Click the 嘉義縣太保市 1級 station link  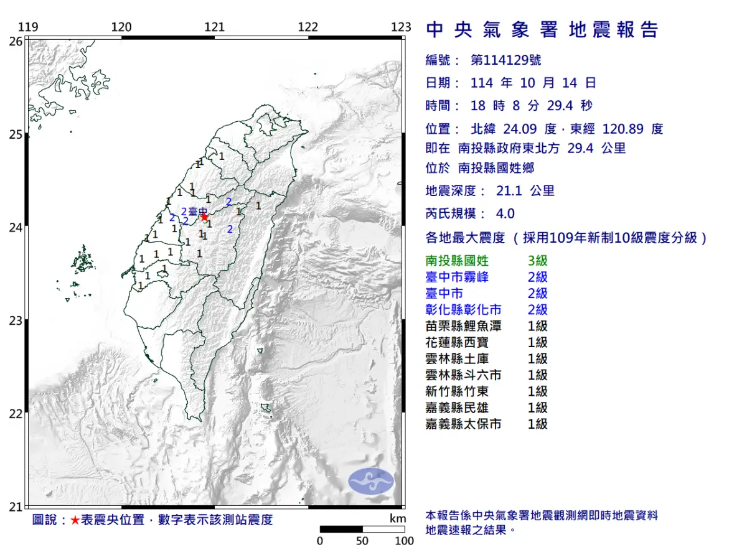[487, 424]
